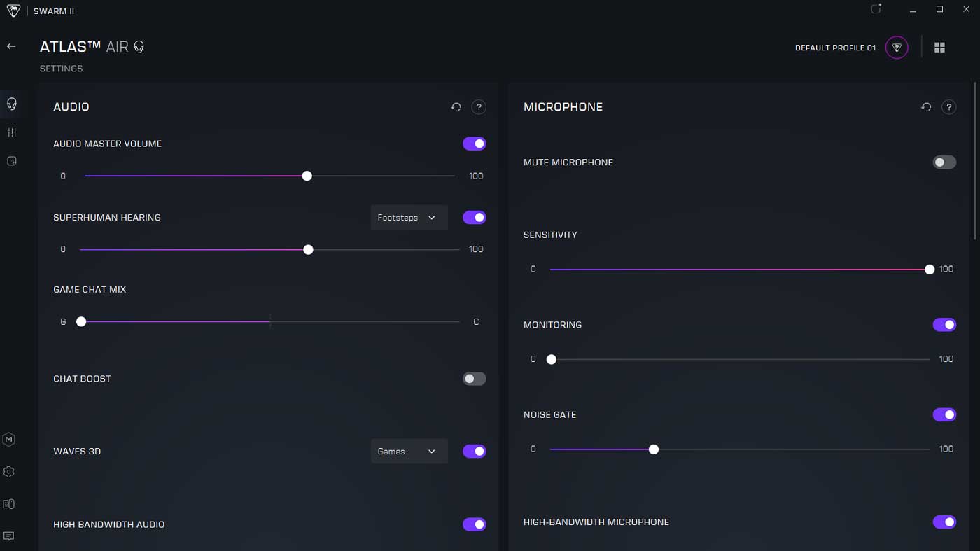
Task: Open the feedback chat sidebar icon
Action: pyautogui.click(x=9, y=536)
